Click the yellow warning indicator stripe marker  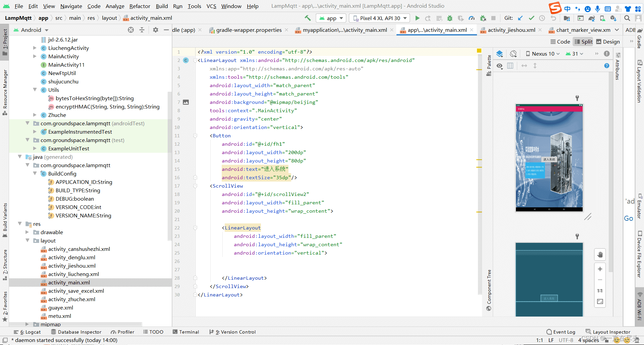click(x=479, y=51)
